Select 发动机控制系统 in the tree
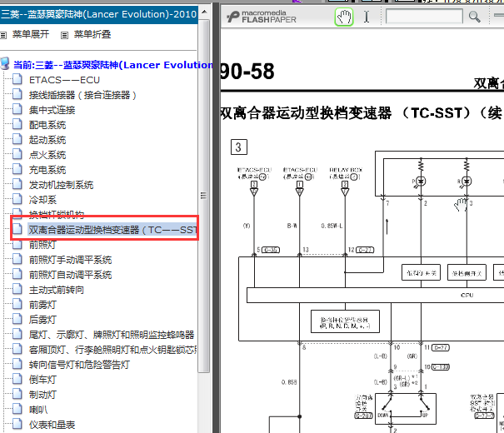This screenshot has width=504, height=433. click(61, 185)
